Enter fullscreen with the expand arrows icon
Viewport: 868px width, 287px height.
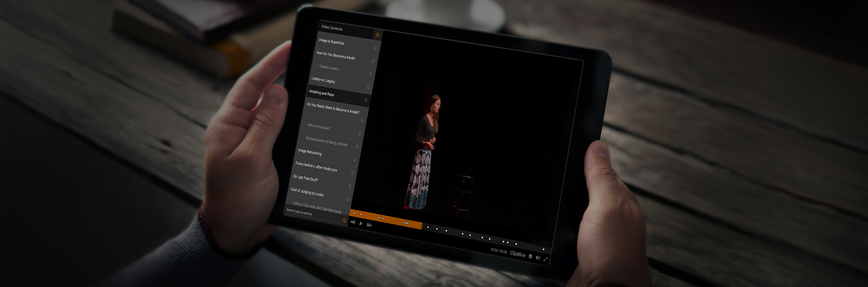tap(546, 259)
